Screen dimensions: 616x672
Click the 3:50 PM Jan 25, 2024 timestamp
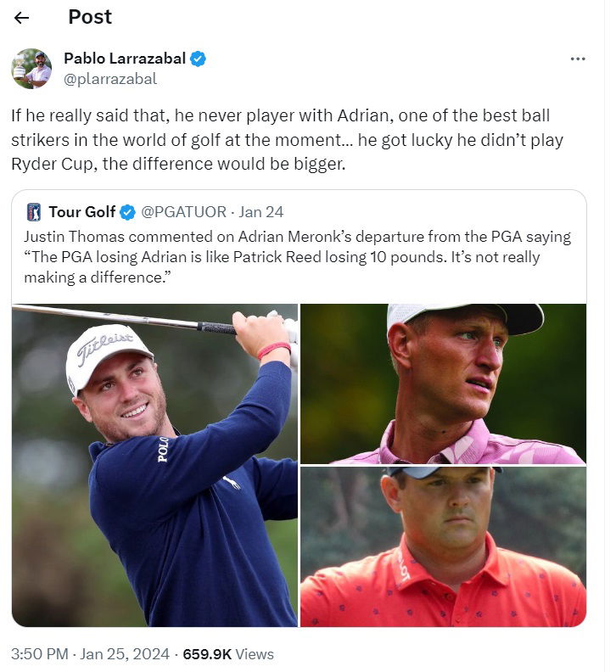pyautogui.click(x=90, y=654)
